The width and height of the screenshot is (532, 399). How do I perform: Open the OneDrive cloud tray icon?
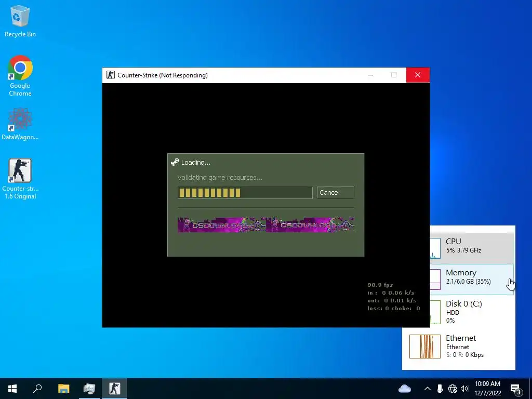click(404, 389)
